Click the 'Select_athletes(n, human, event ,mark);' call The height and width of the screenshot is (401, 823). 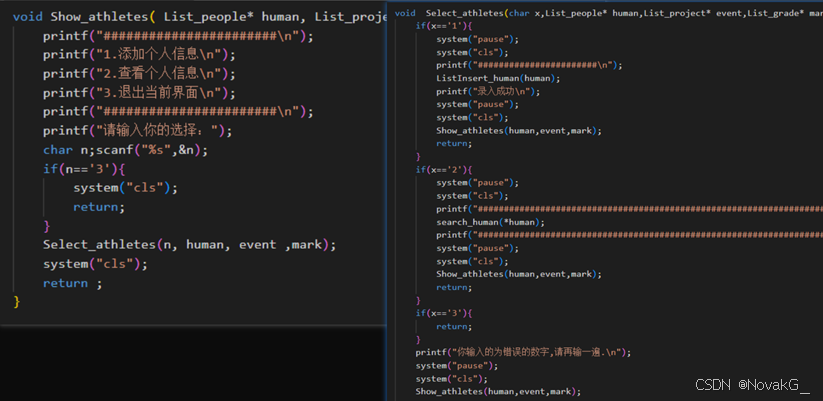pos(189,245)
